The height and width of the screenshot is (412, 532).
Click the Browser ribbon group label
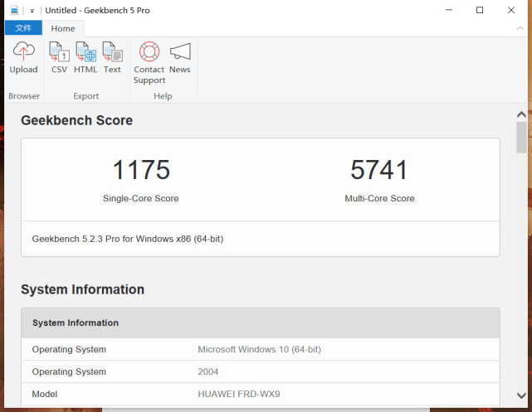(24, 96)
